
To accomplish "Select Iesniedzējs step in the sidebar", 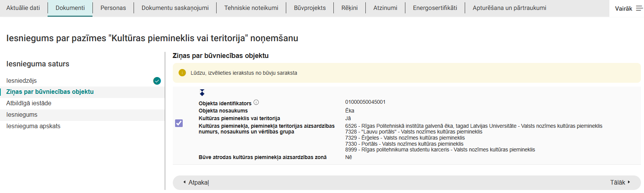I will [22, 81].
